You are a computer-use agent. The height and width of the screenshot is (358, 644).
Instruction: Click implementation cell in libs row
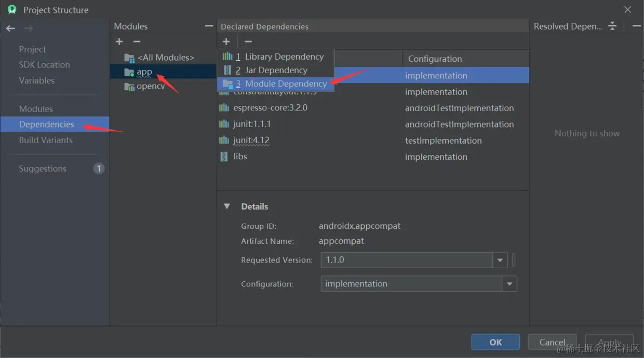click(x=436, y=156)
